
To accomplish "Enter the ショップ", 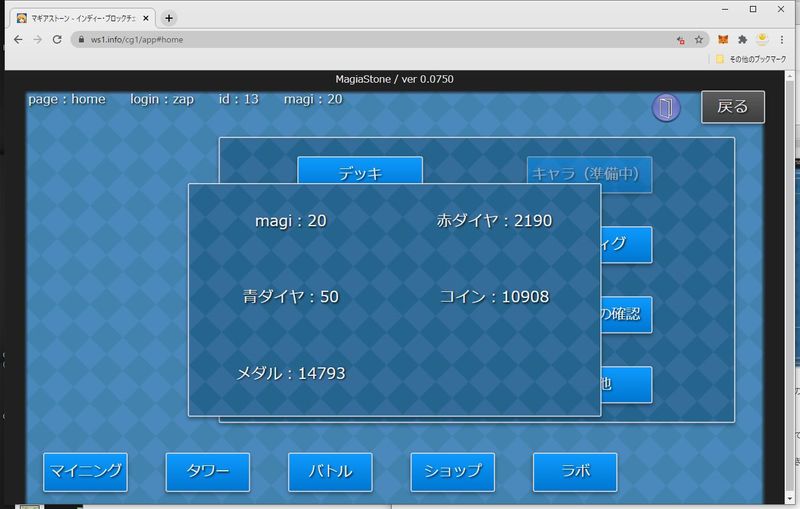I will pos(452,472).
